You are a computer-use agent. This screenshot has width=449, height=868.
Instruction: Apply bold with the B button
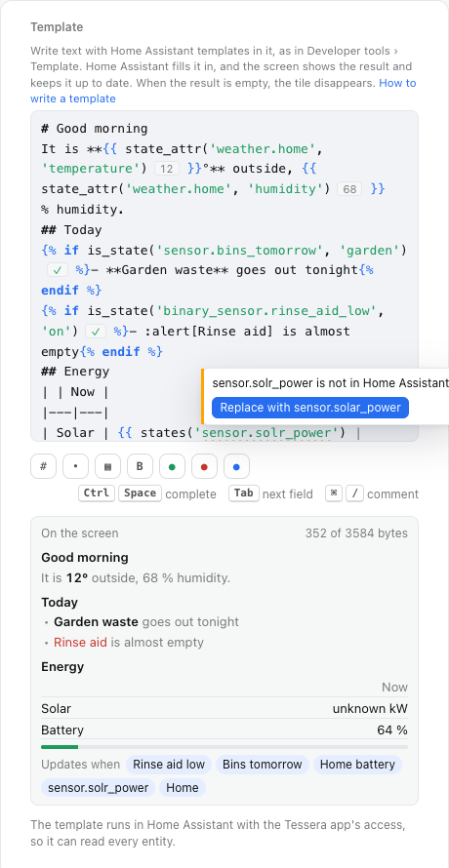(x=140, y=466)
